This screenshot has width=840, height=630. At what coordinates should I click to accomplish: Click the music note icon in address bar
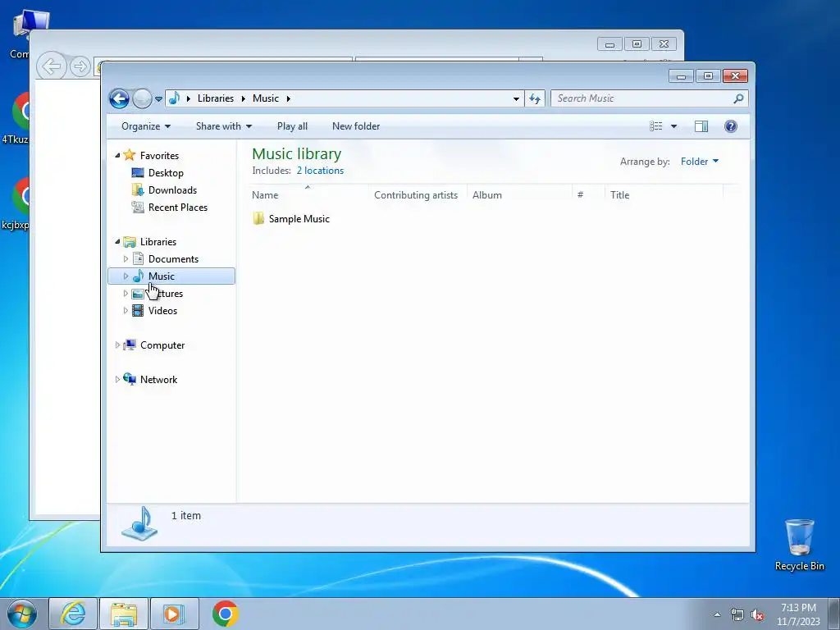click(x=174, y=98)
